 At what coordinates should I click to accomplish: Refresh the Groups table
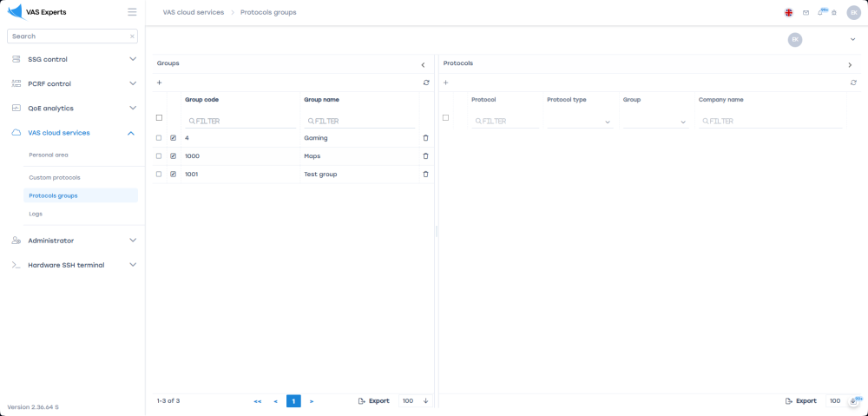(426, 83)
